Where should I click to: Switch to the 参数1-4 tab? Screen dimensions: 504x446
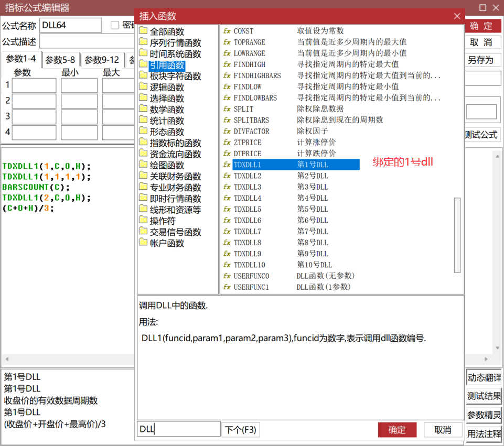[21, 59]
